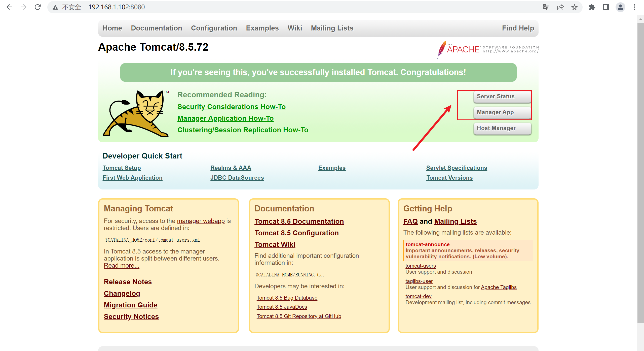Open the Changelog link

pyautogui.click(x=122, y=293)
